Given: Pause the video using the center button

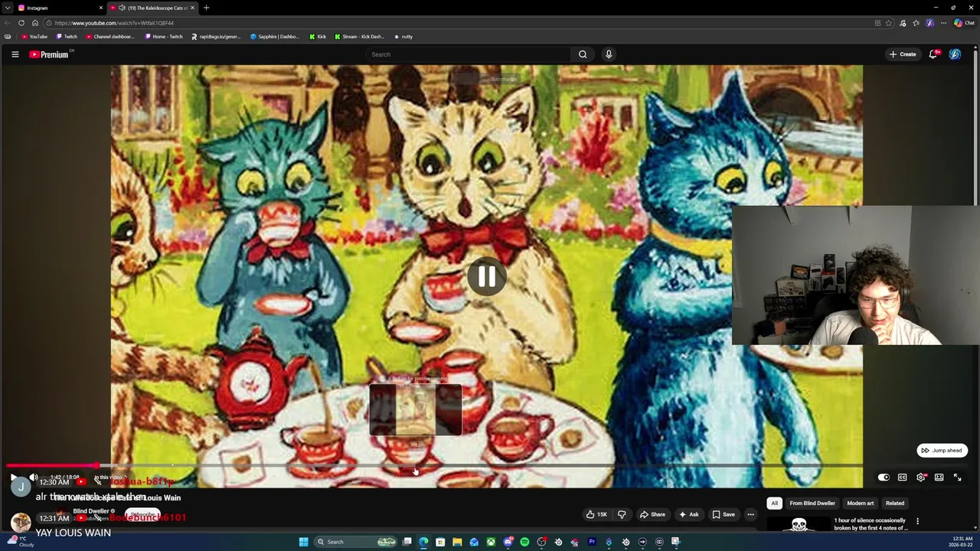Looking at the screenshot, I should click(x=487, y=277).
